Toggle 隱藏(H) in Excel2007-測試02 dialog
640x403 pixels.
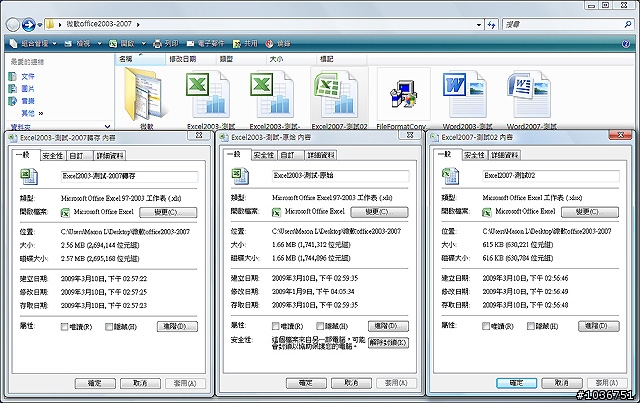542,326
